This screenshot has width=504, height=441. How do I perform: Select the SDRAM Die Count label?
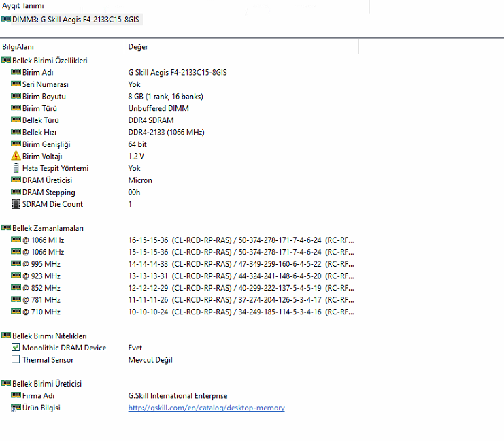tap(53, 204)
